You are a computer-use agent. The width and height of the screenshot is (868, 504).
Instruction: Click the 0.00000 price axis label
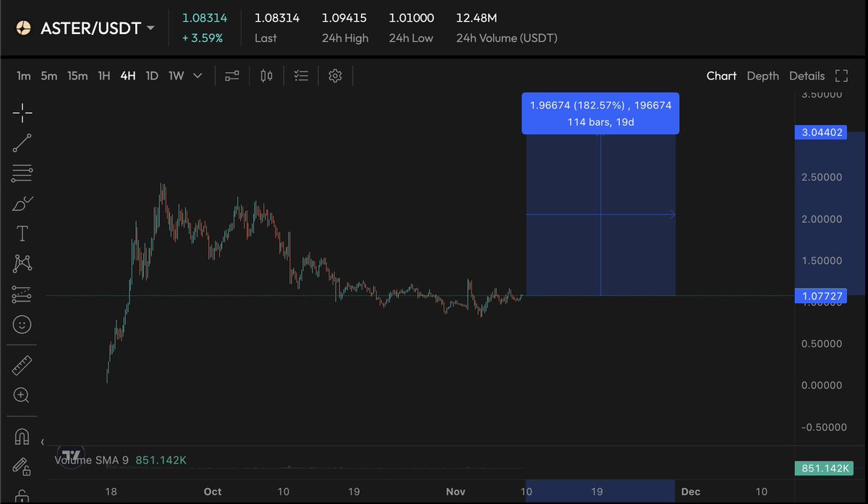(x=822, y=385)
